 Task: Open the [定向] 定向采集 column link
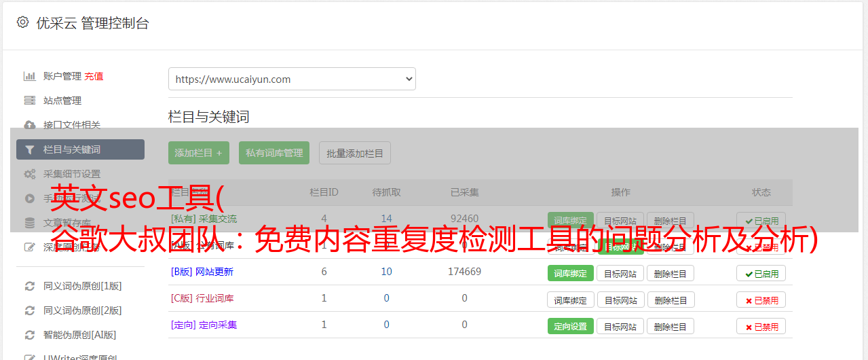click(x=204, y=325)
